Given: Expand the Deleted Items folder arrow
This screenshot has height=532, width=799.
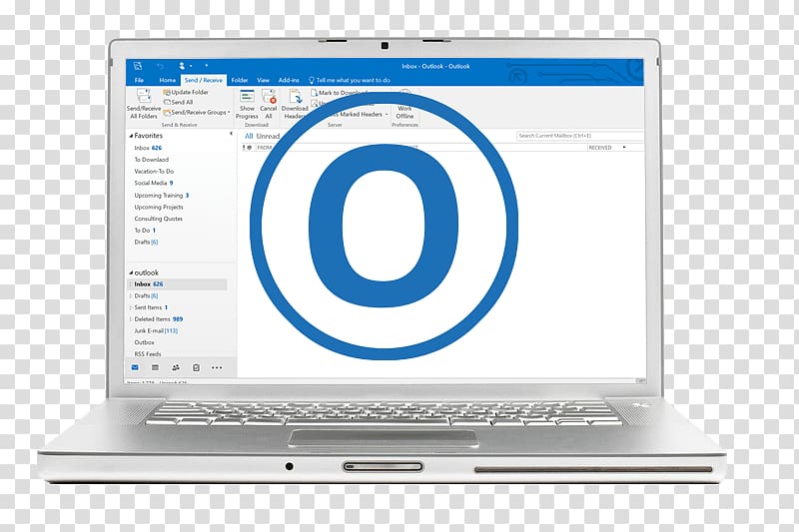Looking at the screenshot, I should click(x=131, y=319).
